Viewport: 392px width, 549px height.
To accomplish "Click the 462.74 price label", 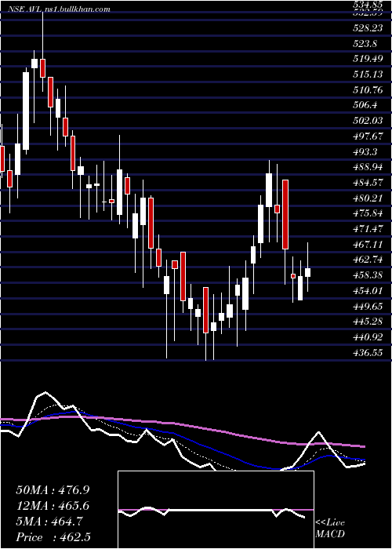I will pyautogui.click(x=368, y=260).
